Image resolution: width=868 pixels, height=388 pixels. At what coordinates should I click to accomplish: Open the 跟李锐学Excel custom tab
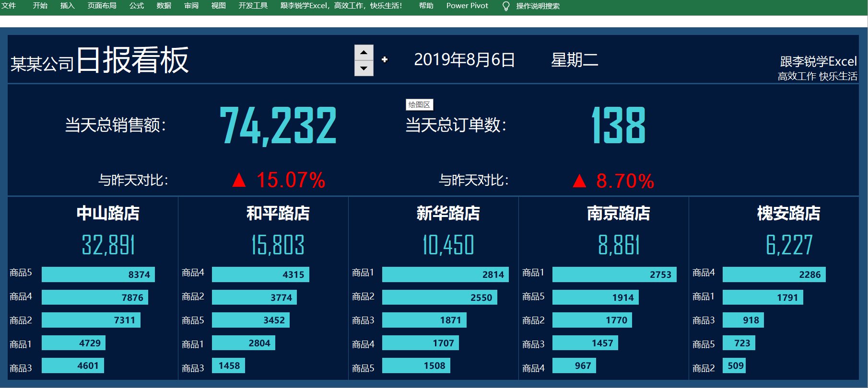pyautogui.click(x=341, y=6)
